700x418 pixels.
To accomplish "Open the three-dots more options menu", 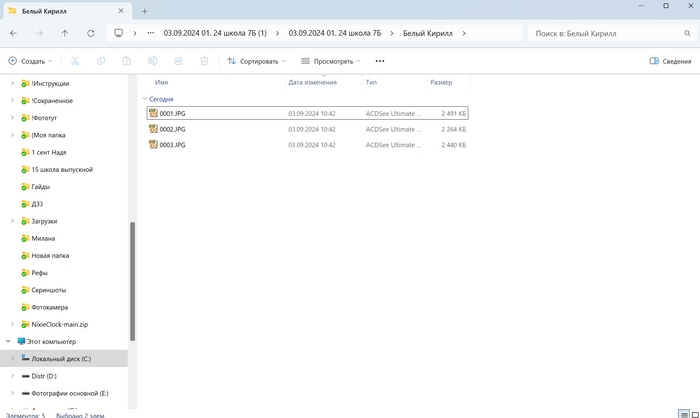I will coord(379,61).
